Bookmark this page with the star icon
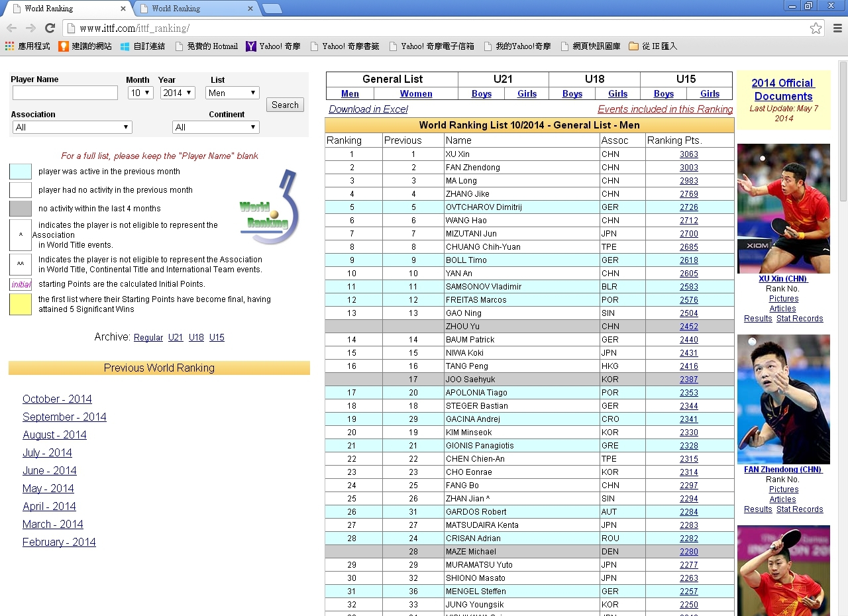Viewport: 848px width, 616px height. click(x=816, y=28)
